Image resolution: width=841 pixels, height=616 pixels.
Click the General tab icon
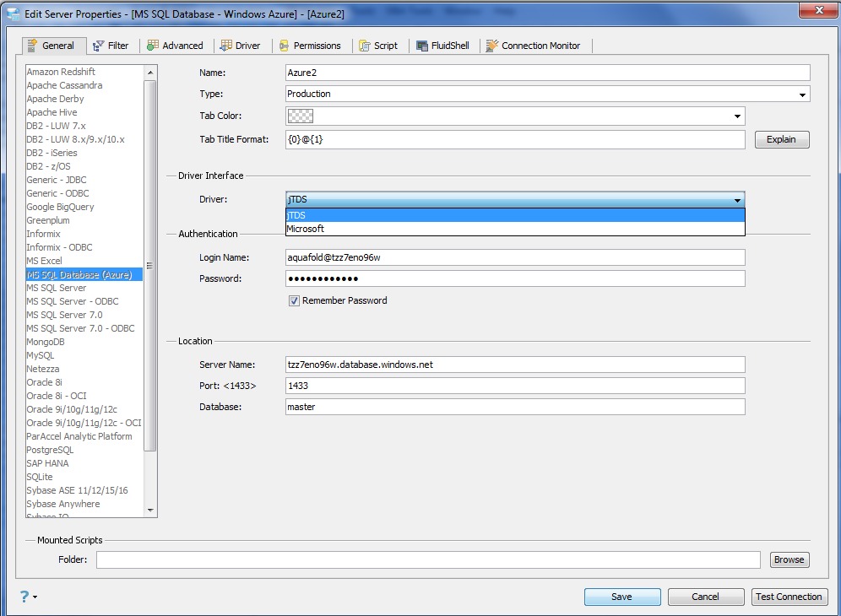pos(32,46)
